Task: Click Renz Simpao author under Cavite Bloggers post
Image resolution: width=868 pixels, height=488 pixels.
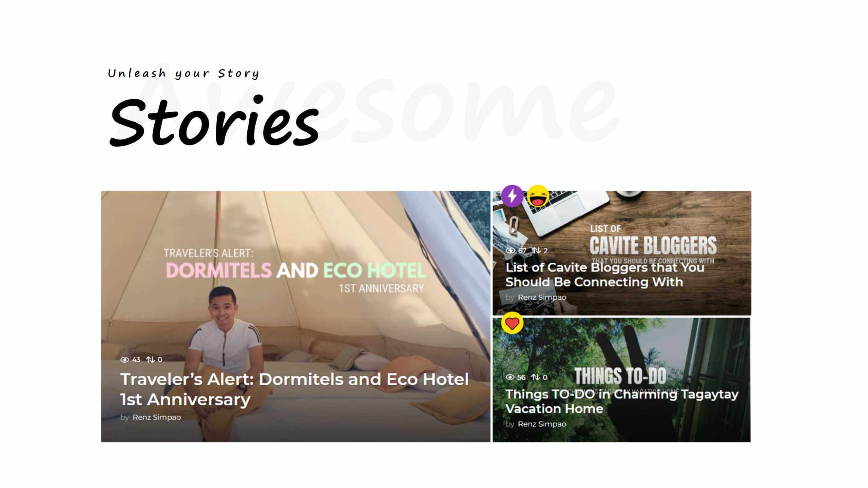Action: [542, 297]
